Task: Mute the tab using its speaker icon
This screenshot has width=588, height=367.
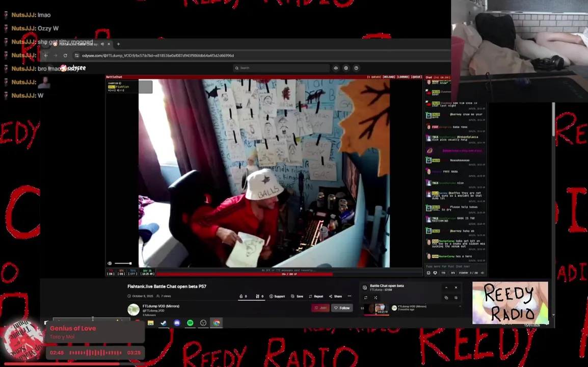Action: pos(102,44)
